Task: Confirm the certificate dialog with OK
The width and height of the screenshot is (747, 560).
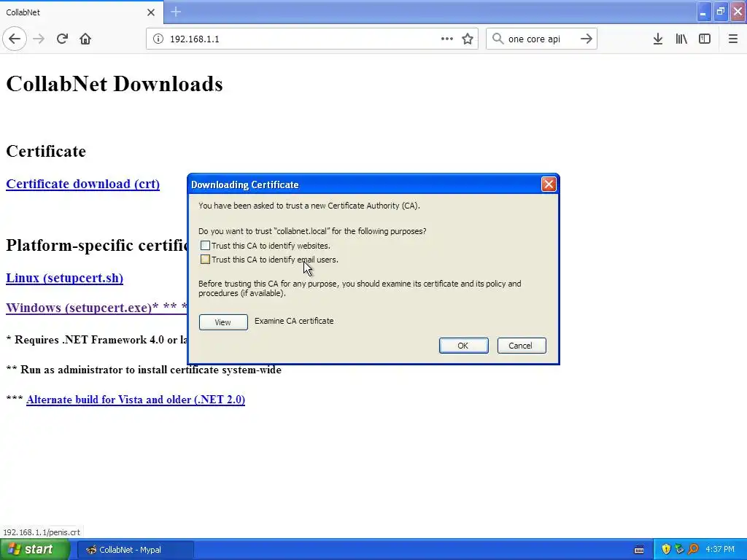Action: 463,346
